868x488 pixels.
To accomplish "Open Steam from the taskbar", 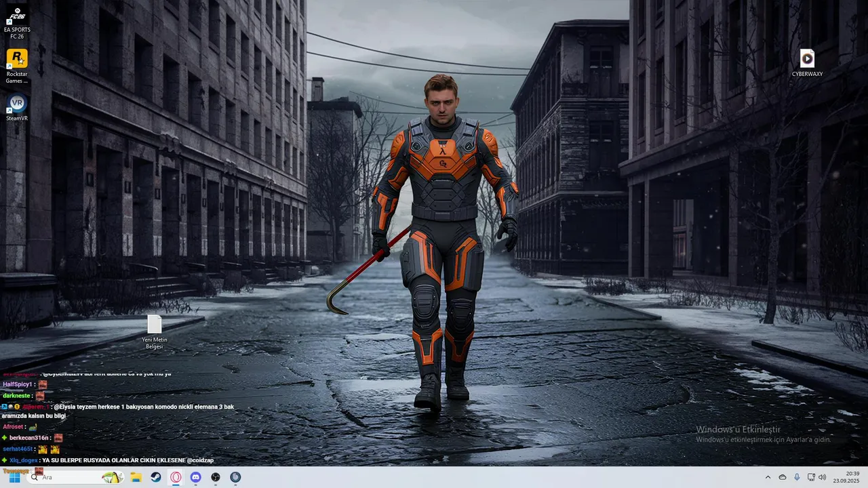I will click(x=156, y=477).
